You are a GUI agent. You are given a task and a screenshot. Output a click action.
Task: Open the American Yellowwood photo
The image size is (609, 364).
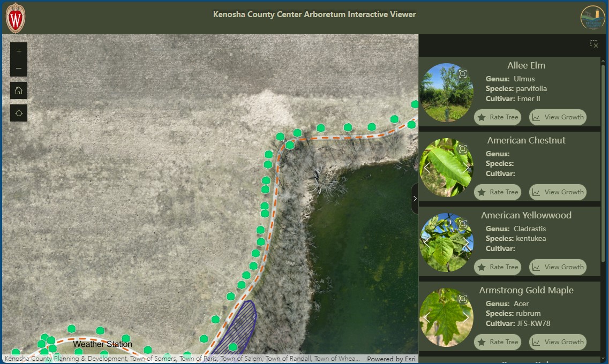pos(446,242)
